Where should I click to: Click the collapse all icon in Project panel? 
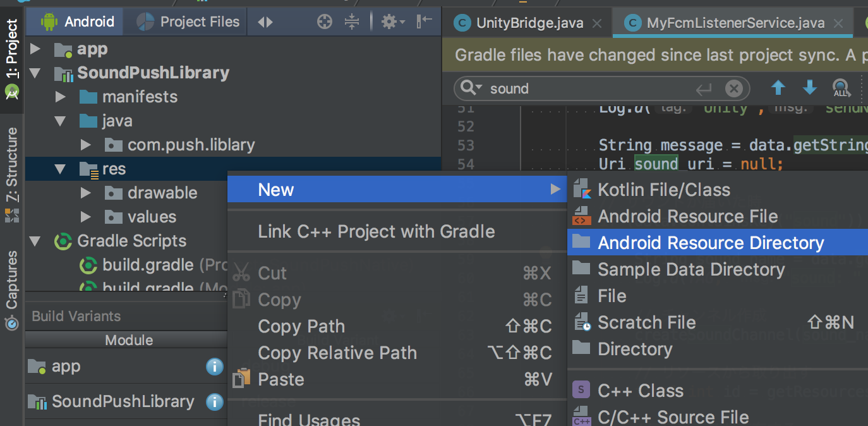[x=352, y=22]
